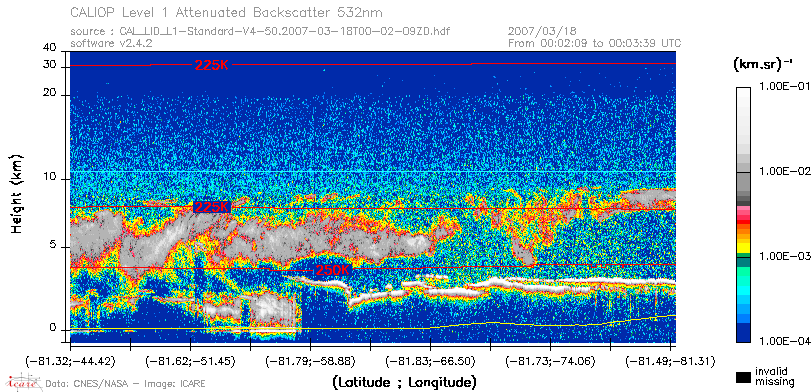Click coordinate label '(-81.62;-51.45)'
This screenshot has height=392, width=811.
tap(191, 361)
